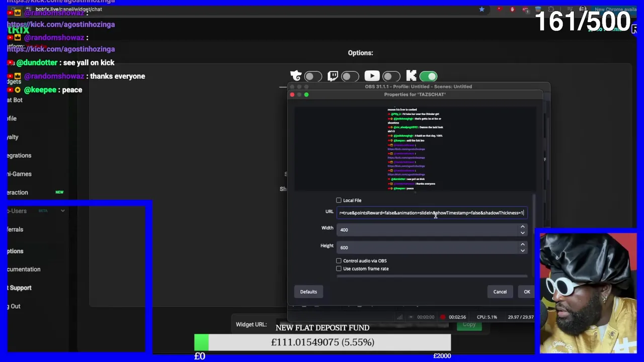Image resolution: width=644 pixels, height=362 pixels.
Task: Click inside the URL input field
Action: coord(432,213)
